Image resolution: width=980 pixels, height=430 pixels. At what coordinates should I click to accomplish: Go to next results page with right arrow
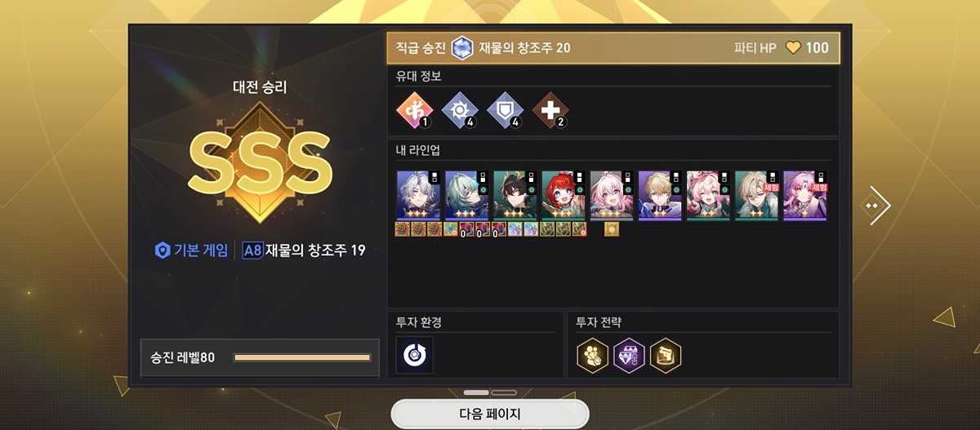877,206
